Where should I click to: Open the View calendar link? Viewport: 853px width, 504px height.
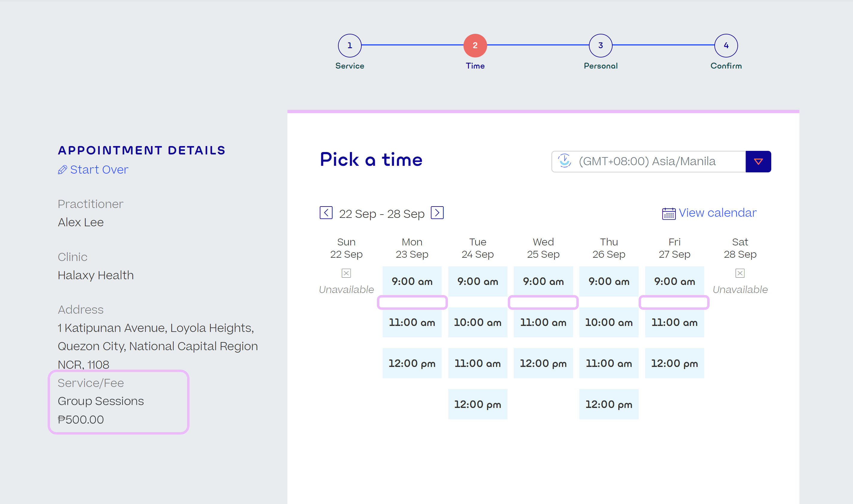717,212
